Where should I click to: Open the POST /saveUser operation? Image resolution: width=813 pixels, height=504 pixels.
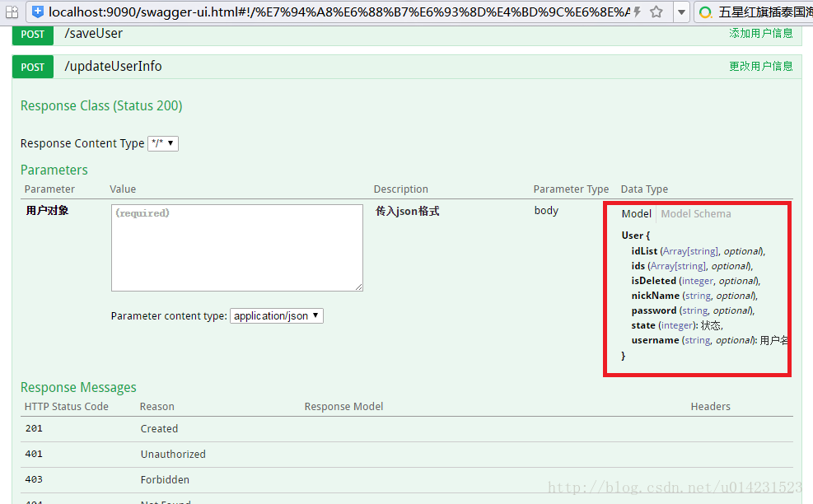[93, 33]
